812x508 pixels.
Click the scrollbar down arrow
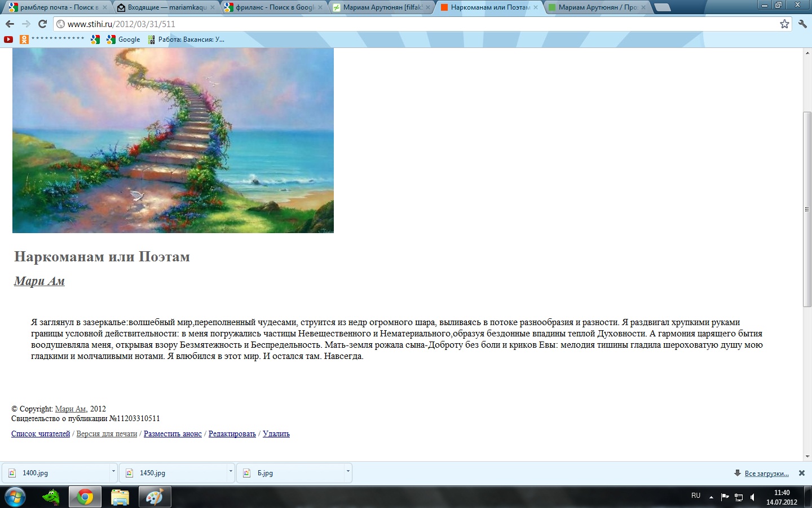(x=807, y=456)
